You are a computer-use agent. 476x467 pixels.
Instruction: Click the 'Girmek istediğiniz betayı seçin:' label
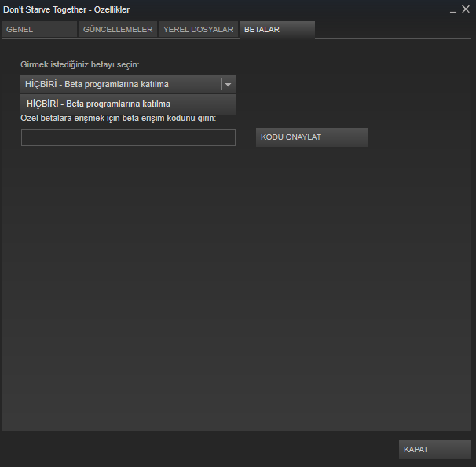tap(80, 64)
